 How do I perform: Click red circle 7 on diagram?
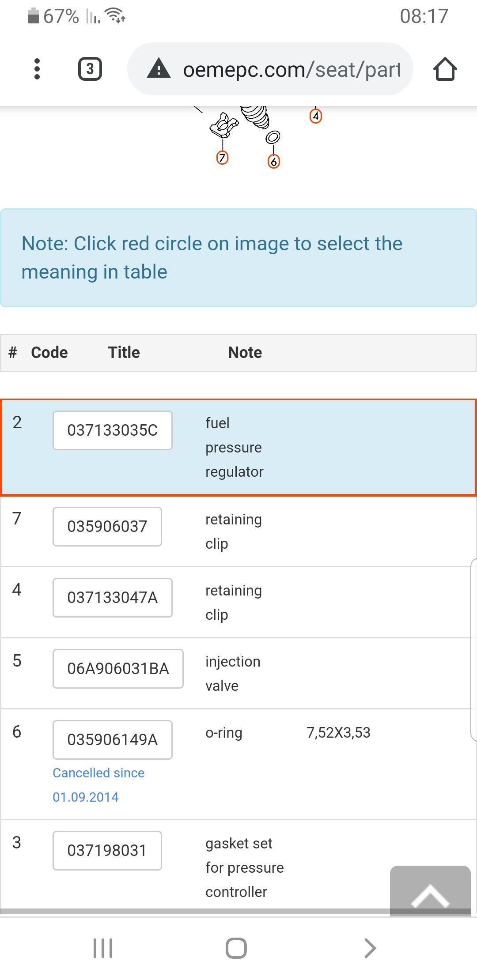[222, 158]
